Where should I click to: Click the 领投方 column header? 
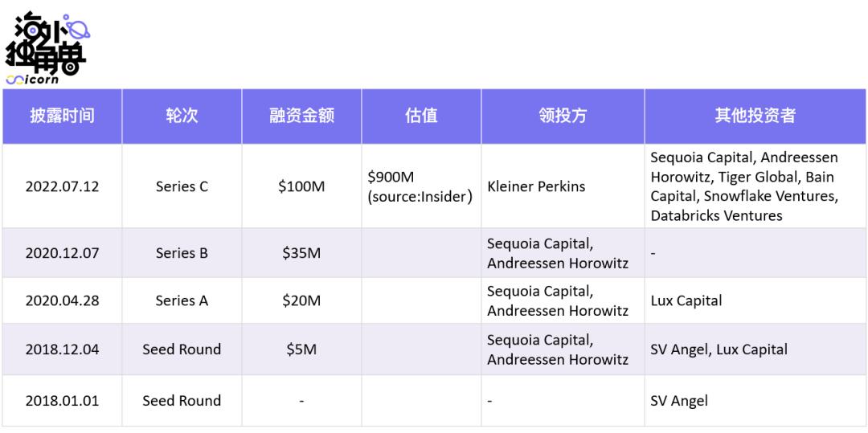click(x=563, y=116)
